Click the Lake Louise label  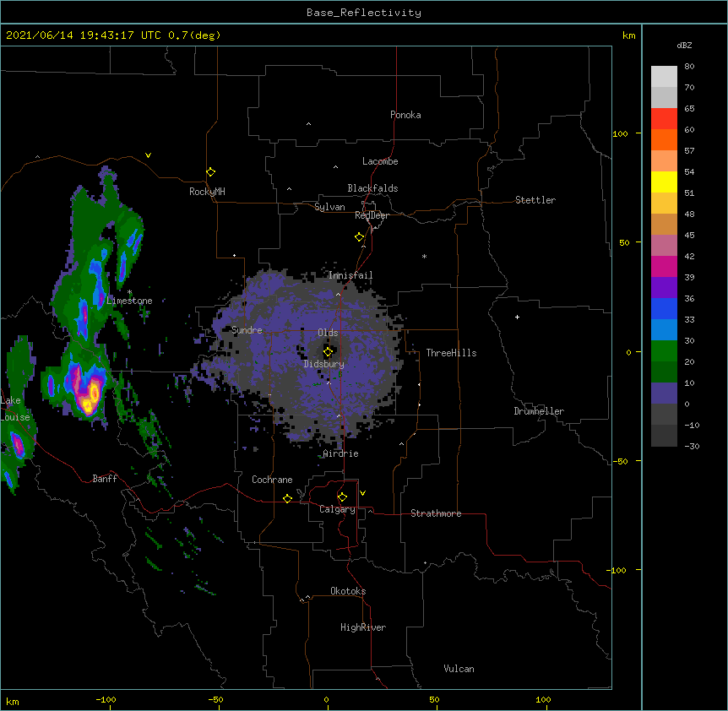click(15, 409)
